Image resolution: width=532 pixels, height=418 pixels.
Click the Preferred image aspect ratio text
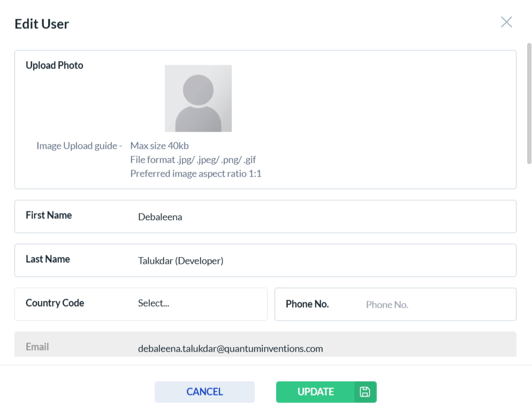tap(195, 173)
